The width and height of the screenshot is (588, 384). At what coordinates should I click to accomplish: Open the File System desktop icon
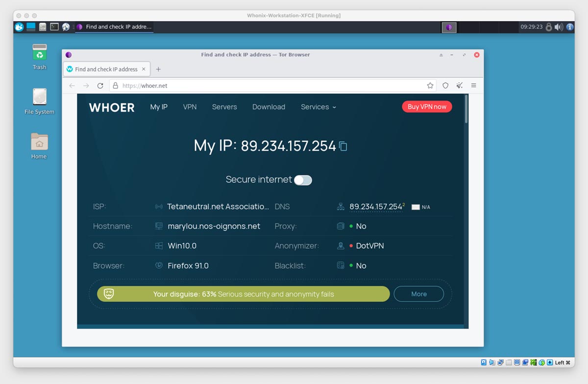(40, 102)
